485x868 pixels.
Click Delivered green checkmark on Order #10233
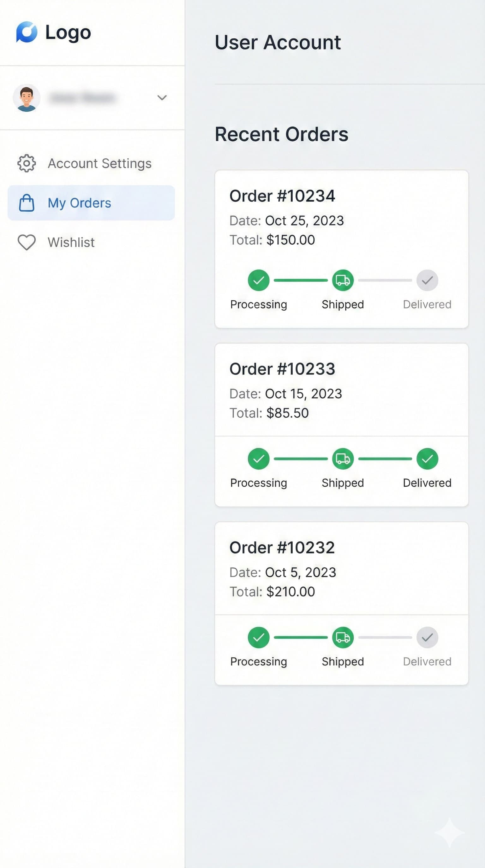[x=427, y=459]
